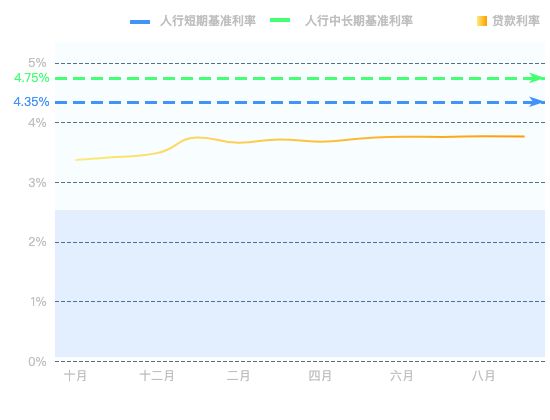Select the 4.75% green axis label
This screenshot has height=420, width=550.
32,78
